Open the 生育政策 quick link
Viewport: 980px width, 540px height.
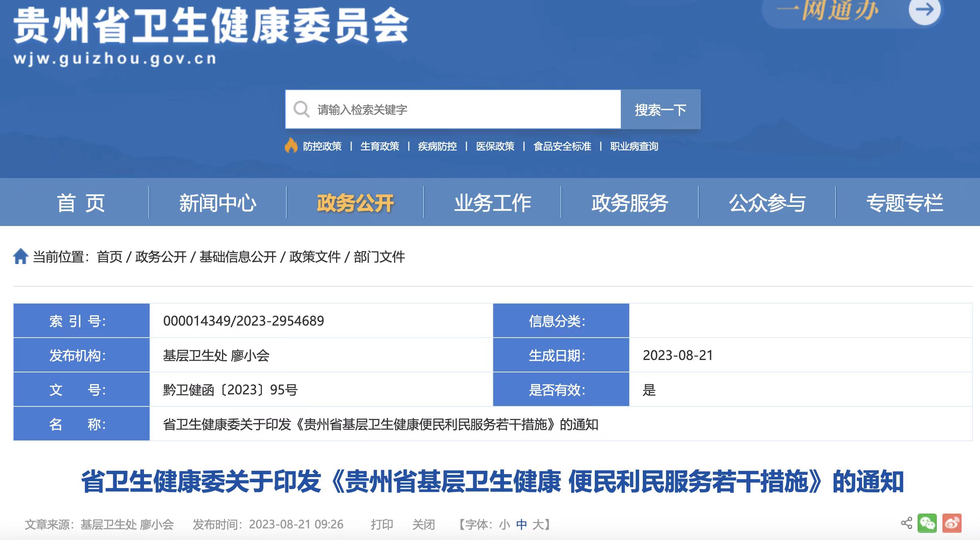380,146
